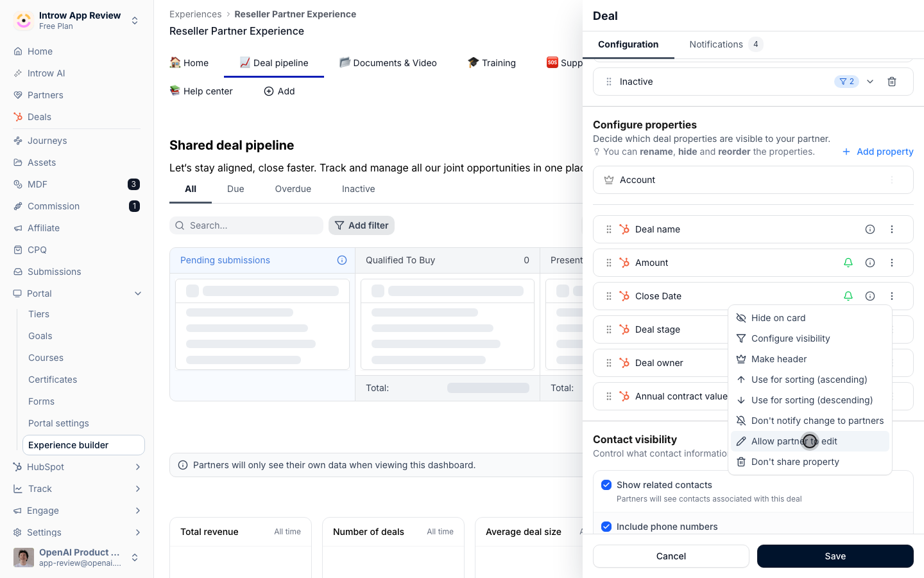Open three-dot menu for Amount property

892,263
